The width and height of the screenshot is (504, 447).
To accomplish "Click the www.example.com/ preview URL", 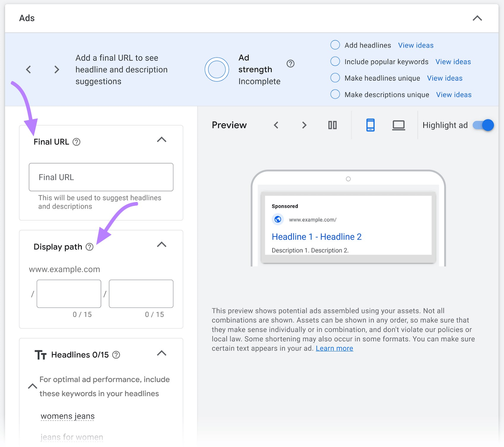I will 313,220.
